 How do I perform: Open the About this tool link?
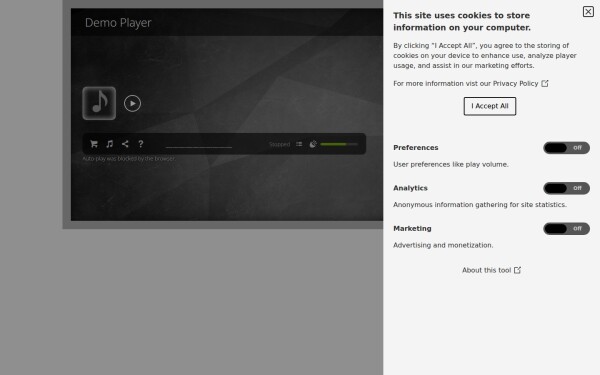tap(491, 270)
